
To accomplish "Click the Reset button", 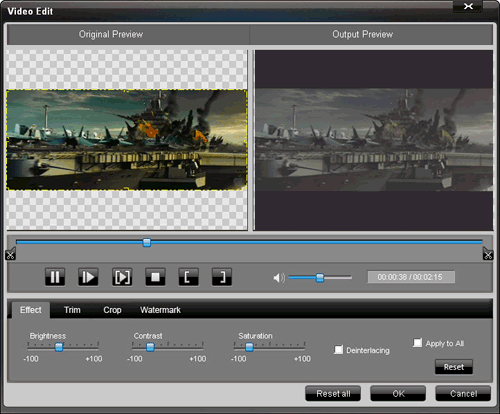I will (454, 367).
